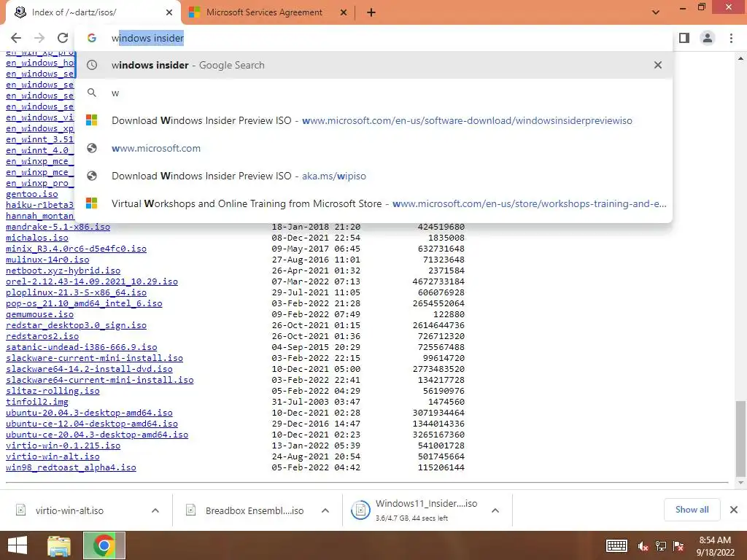
Task: Open the Windows Start button
Action: click(18, 545)
